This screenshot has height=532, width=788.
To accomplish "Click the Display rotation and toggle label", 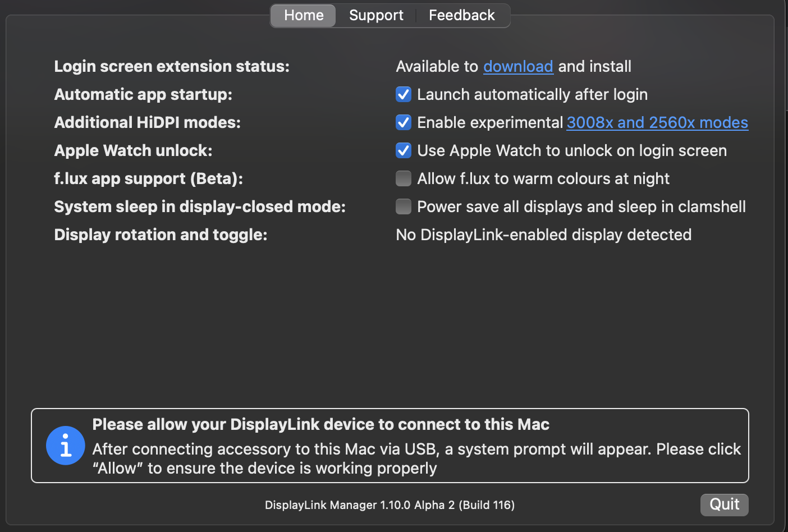I will (x=161, y=235).
